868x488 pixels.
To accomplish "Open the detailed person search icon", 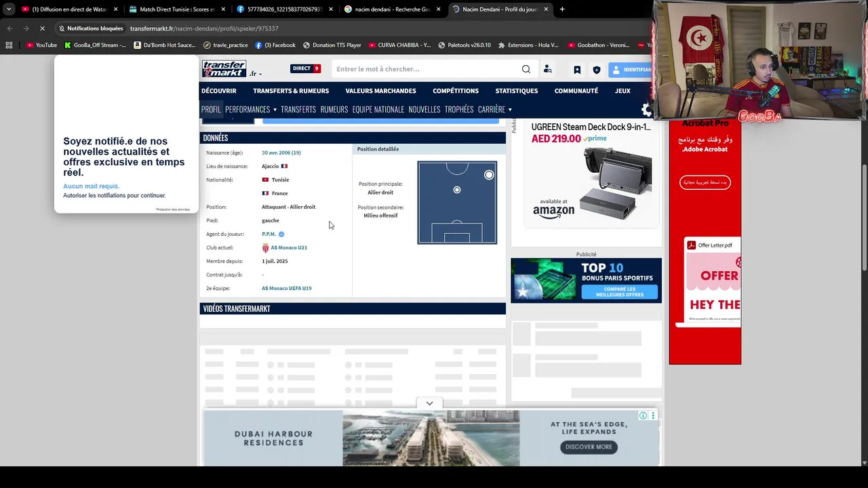I will coord(547,69).
